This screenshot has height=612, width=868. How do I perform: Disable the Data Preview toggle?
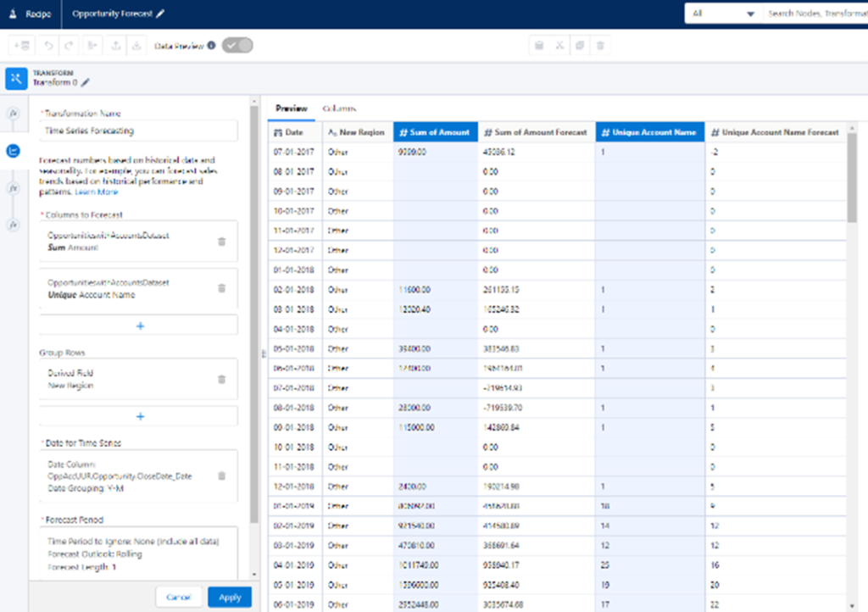pos(237,47)
